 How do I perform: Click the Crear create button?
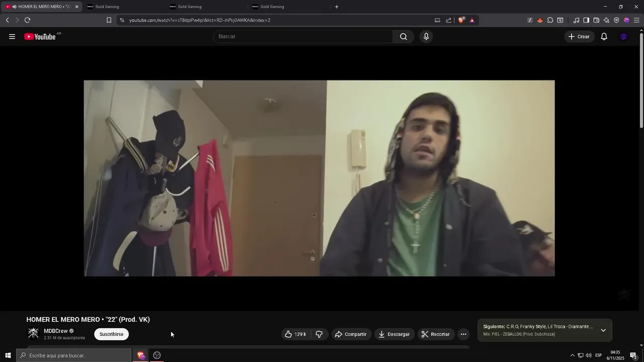579,37
